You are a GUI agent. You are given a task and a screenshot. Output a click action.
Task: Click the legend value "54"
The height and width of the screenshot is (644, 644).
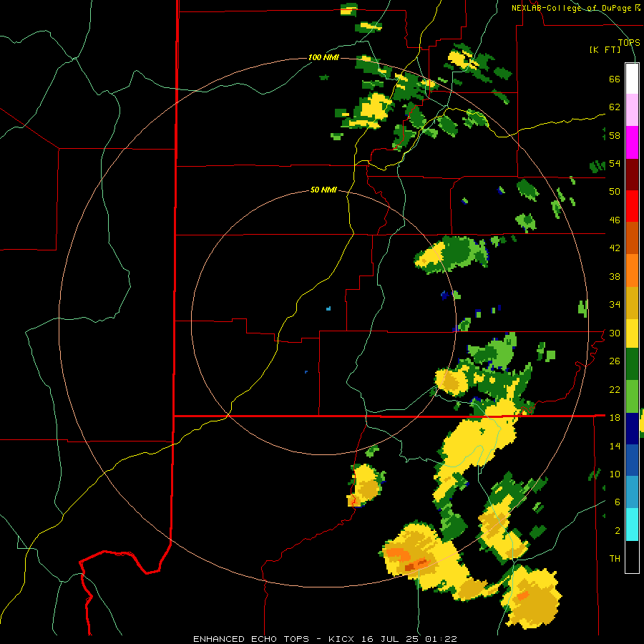coord(615,163)
